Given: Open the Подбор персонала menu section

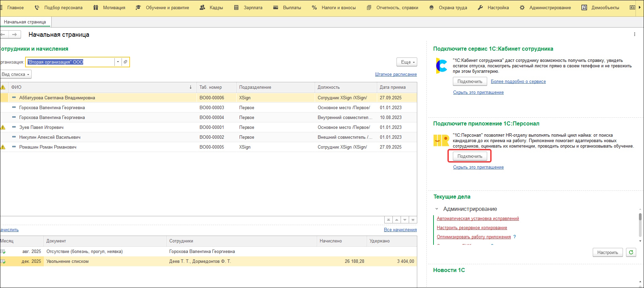Looking at the screenshot, I should (x=58, y=7).
